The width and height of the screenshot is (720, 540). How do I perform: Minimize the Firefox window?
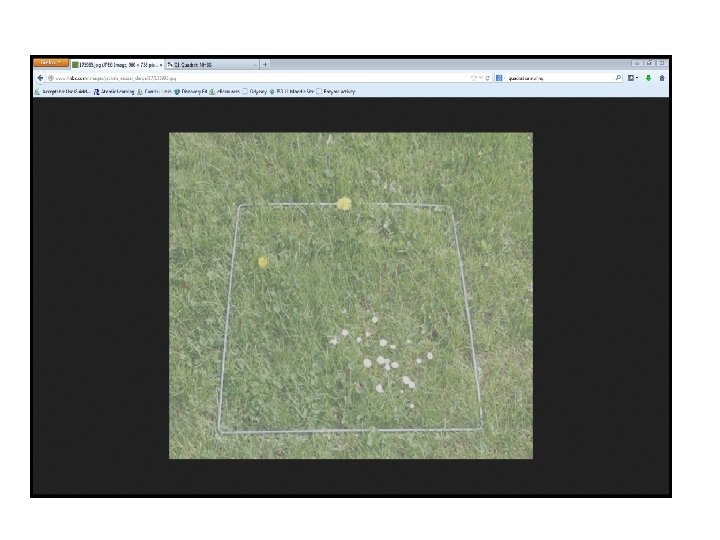click(637, 63)
